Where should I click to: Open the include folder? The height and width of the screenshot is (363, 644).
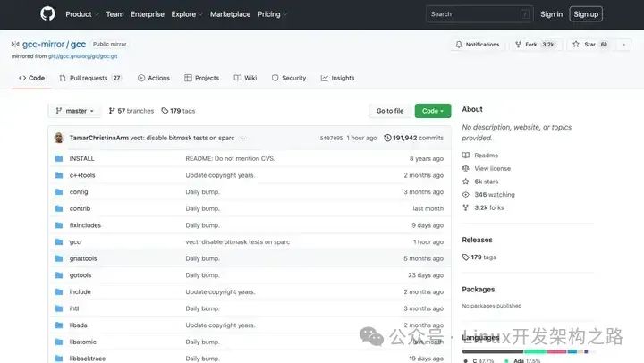pyautogui.click(x=80, y=291)
